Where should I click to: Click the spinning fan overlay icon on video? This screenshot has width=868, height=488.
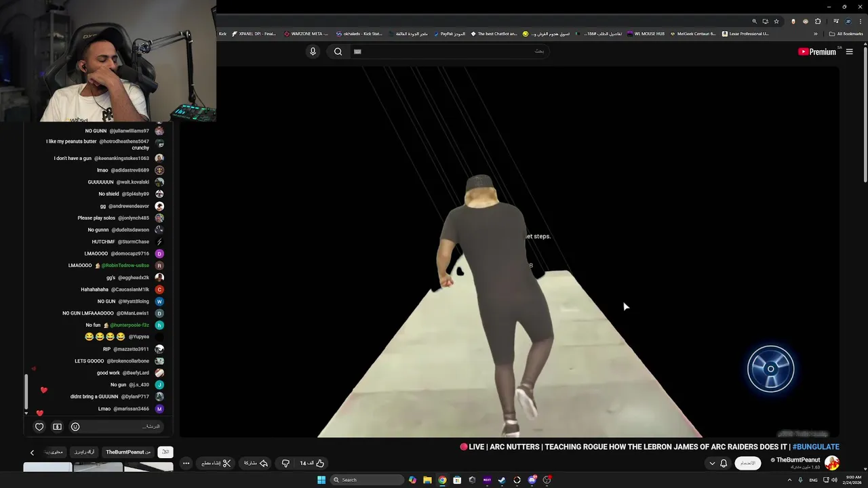tap(770, 369)
